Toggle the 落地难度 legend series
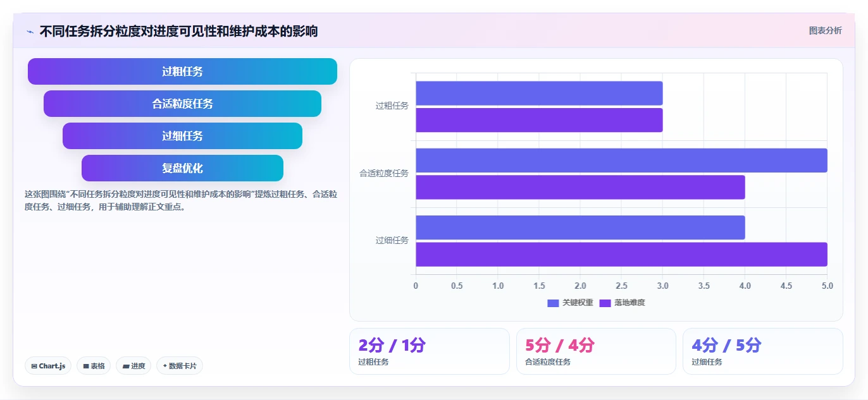The height and width of the screenshot is (400, 868). (x=622, y=303)
